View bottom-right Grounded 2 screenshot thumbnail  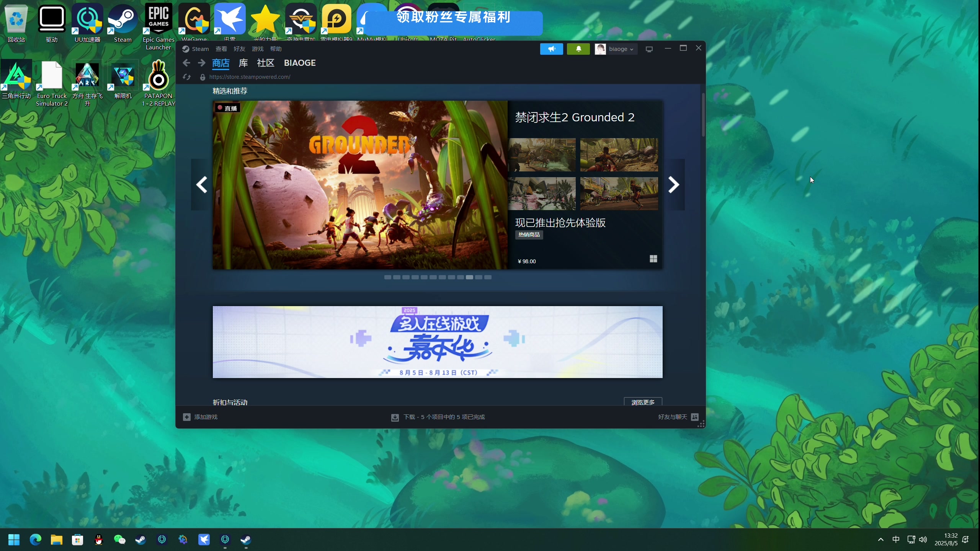tap(619, 193)
